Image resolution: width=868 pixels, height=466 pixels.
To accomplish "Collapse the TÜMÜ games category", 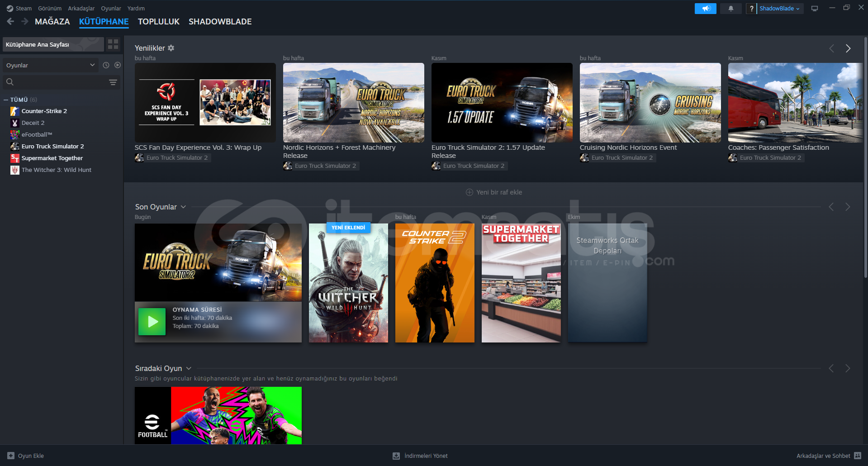I will point(6,100).
